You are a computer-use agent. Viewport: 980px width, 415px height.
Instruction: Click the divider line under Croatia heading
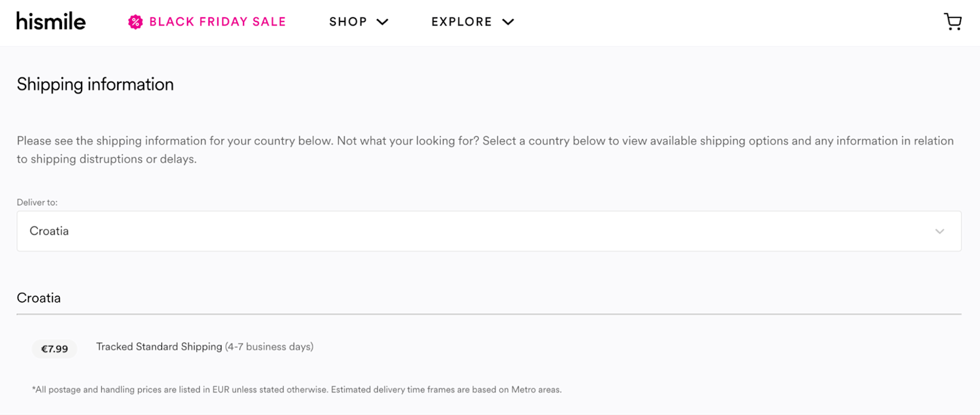(x=488, y=314)
